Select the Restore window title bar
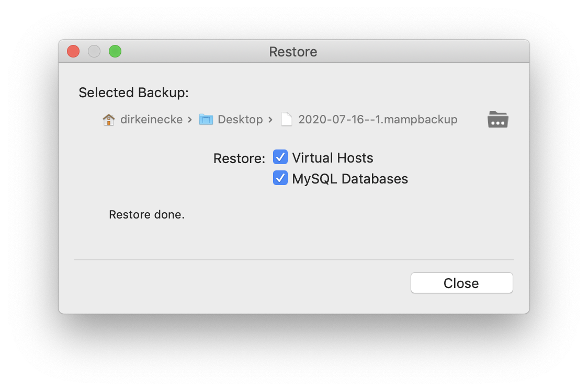588x391 pixels. pyautogui.click(x=293, y=52)
